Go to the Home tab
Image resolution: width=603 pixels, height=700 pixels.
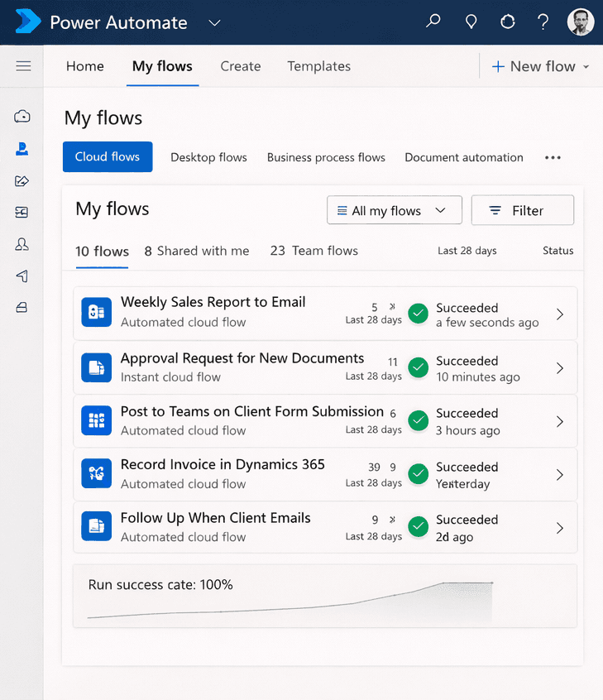click(x=85, y=66)
